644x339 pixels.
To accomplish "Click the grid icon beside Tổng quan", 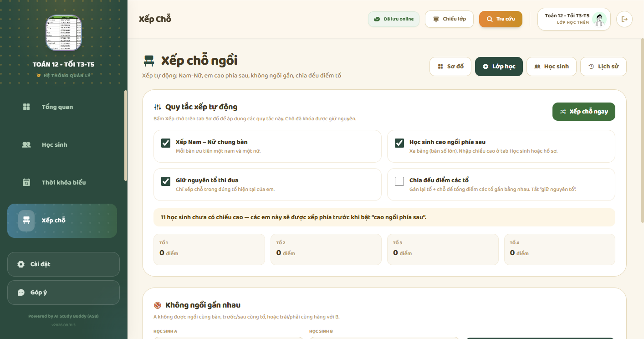I will click(x=26, y=107).
